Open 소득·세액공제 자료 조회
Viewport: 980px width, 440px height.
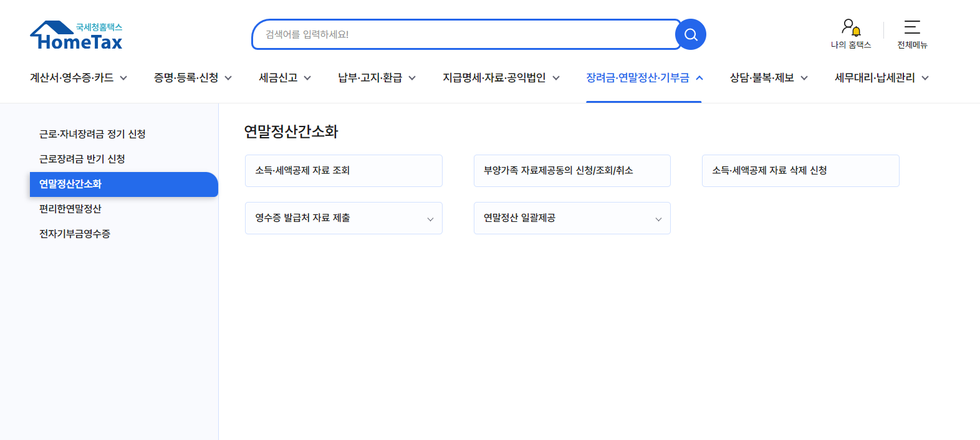pyautogui.click(x=343, y=171)
